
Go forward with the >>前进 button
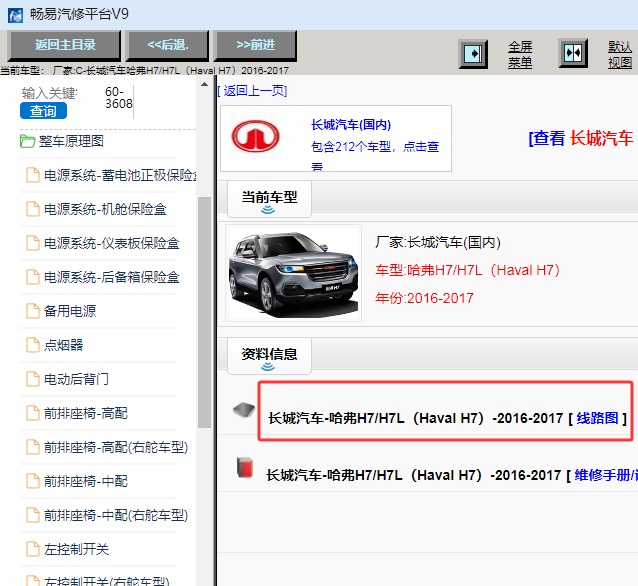(x=256, y=45)
